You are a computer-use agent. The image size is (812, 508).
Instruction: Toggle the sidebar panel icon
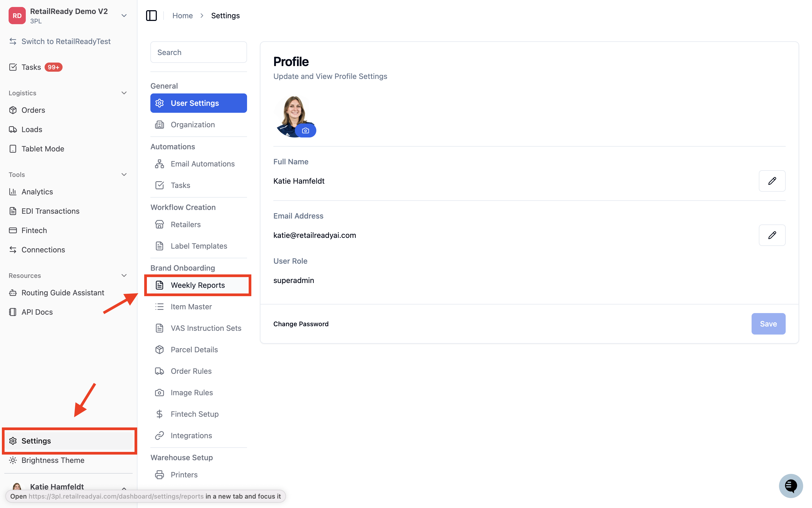point(151,16)
